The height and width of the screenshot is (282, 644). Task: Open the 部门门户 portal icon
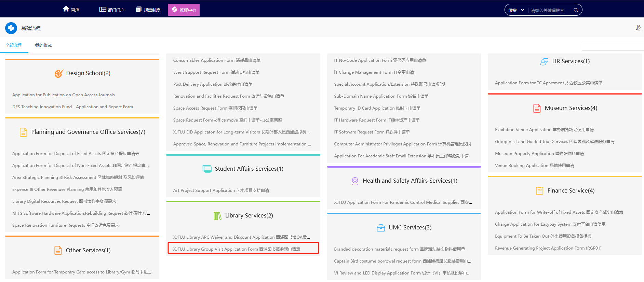(103, 9)
